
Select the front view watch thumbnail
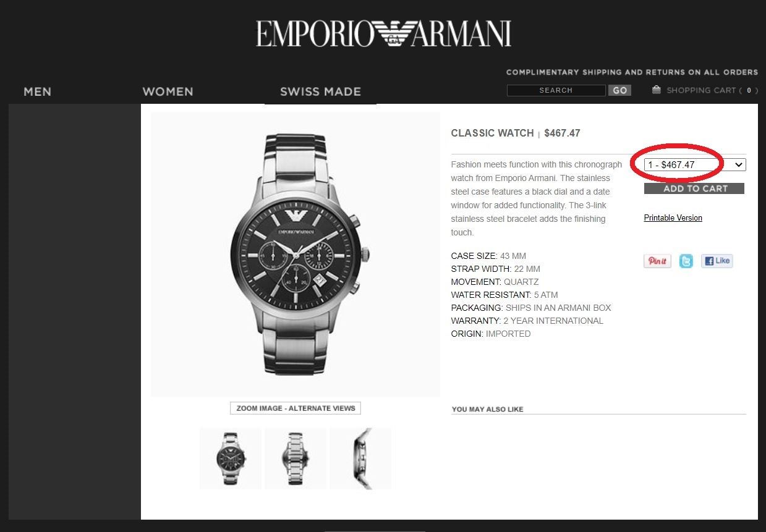pyautogui.click(x=230, y=458)
